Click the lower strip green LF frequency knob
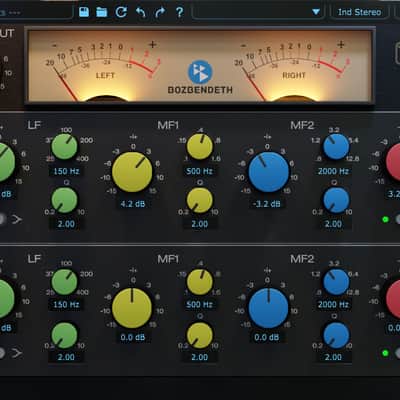Image resolution: width=400 pixels, height=400 pixels. (x=64, y=282)
